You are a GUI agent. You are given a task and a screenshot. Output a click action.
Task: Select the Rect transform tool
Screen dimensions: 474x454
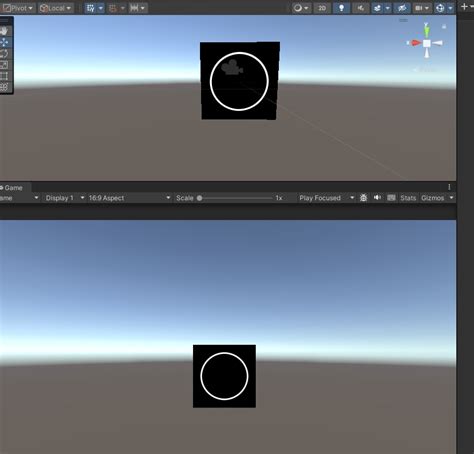pos(4,76)
